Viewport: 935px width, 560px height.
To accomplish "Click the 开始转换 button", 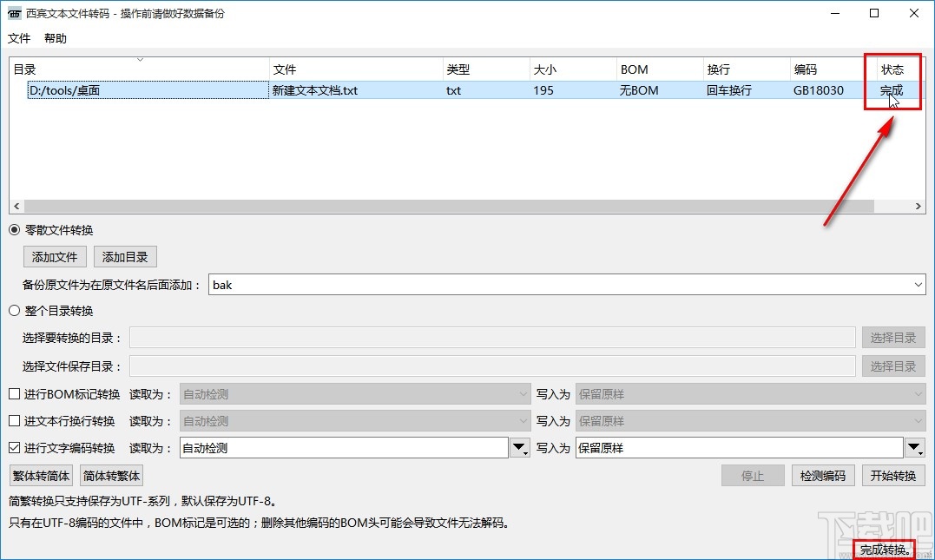I will pyautogui.click(x=892, y=475).
